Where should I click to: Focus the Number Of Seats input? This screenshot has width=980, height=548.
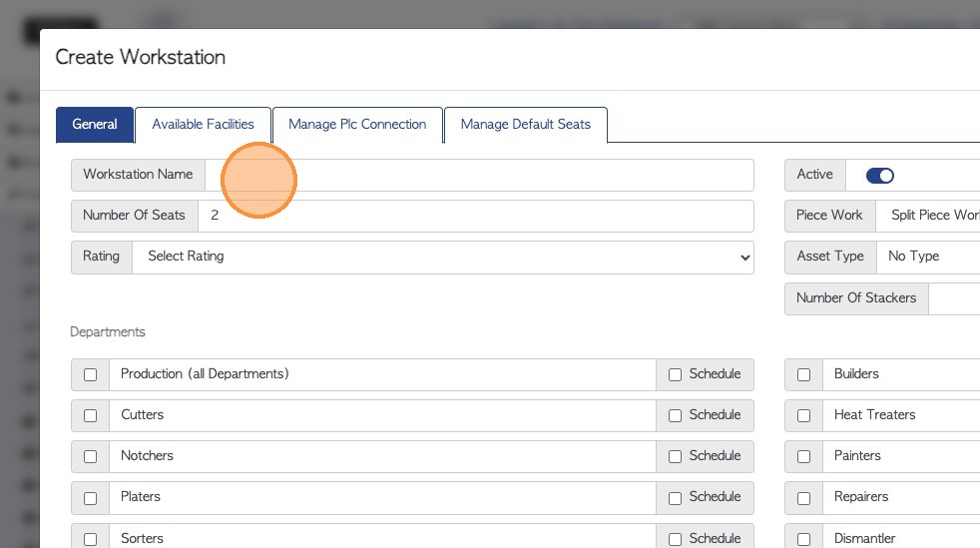coord(475,216)
